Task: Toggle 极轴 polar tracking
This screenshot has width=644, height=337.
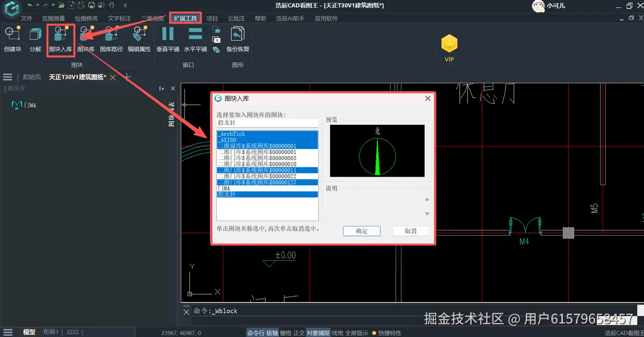Action: coord(272,333)
